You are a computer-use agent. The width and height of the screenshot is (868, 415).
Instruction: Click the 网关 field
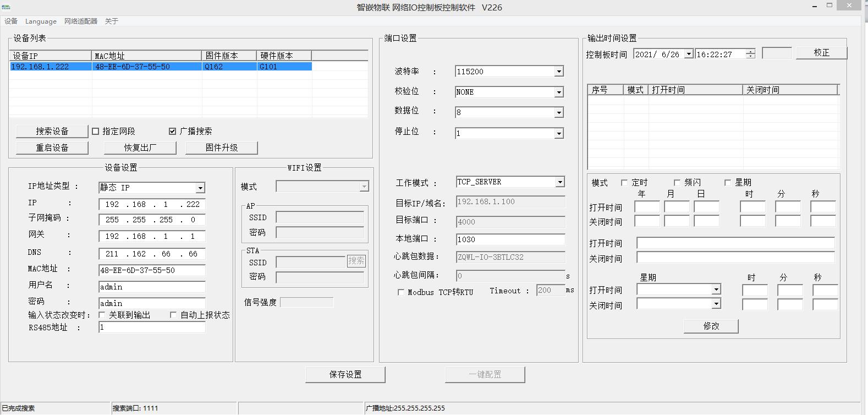152,236
